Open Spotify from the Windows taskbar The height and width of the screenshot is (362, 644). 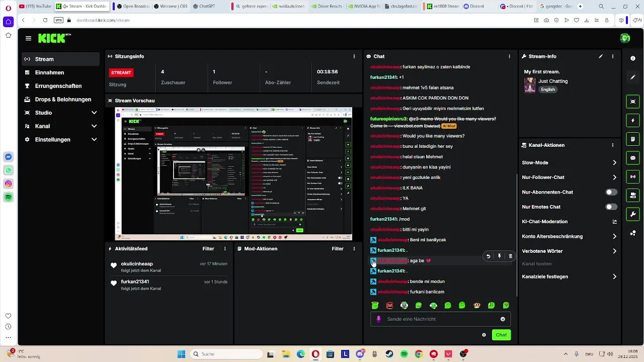coord(404,354)
